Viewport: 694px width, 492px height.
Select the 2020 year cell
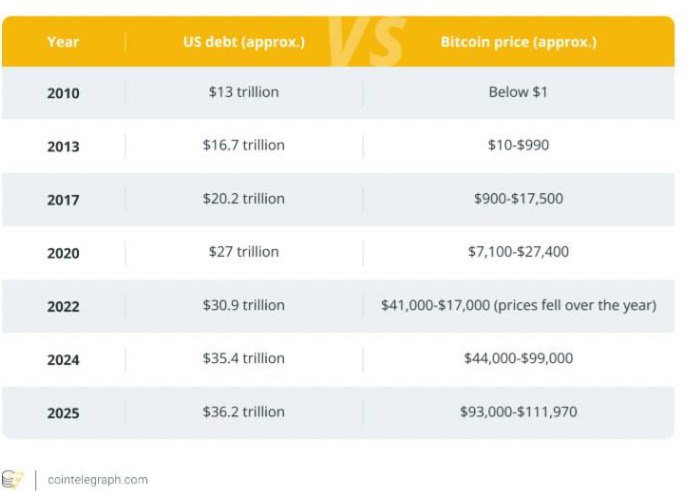click(63, 252)
